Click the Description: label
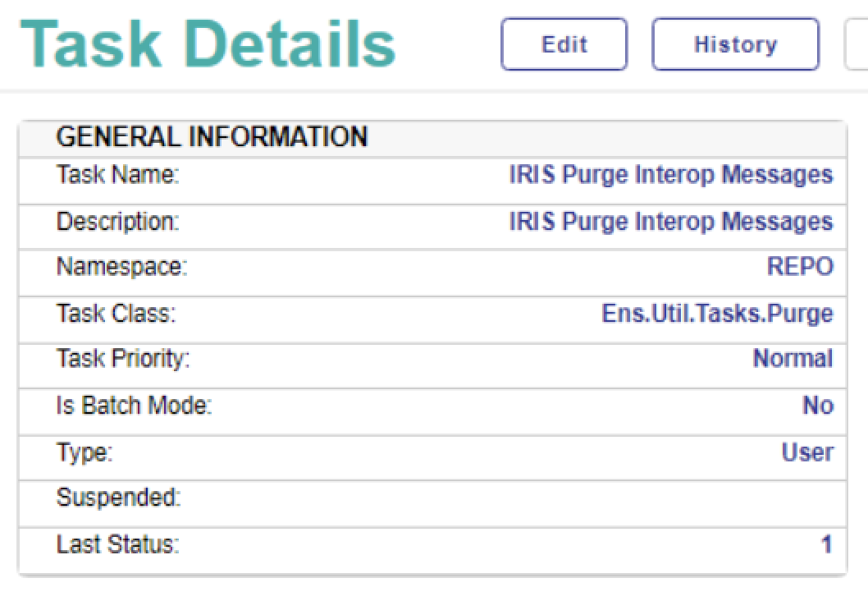 (117, 222)
